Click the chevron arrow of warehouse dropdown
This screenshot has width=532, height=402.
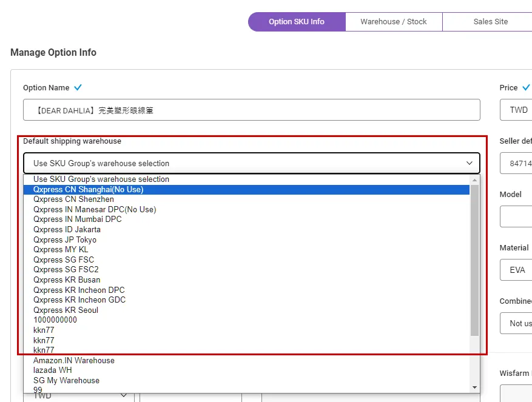470,163
